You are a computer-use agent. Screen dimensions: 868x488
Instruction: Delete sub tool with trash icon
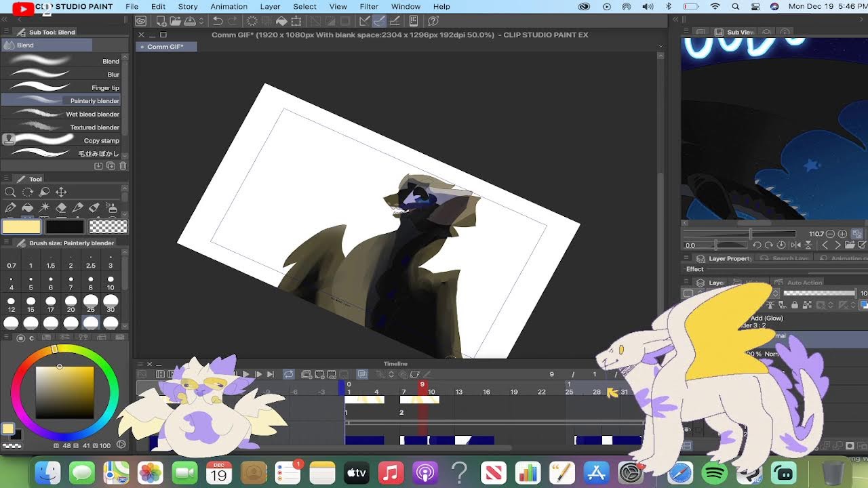[123, 166]
